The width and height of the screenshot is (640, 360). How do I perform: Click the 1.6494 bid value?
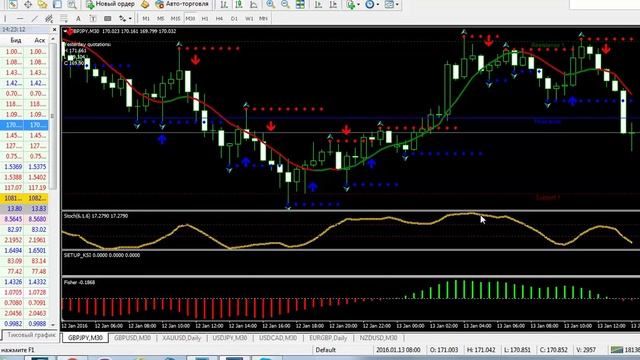13,251
